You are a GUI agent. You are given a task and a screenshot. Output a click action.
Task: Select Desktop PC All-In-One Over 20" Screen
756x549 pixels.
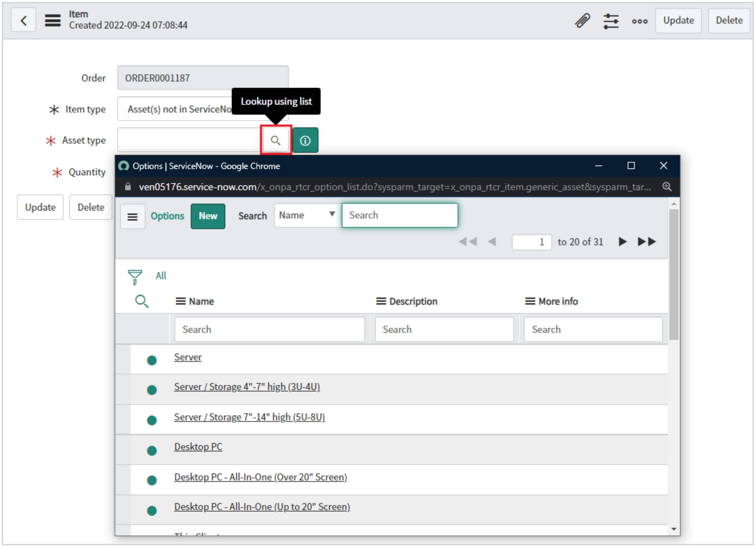[x=261, y=477]
